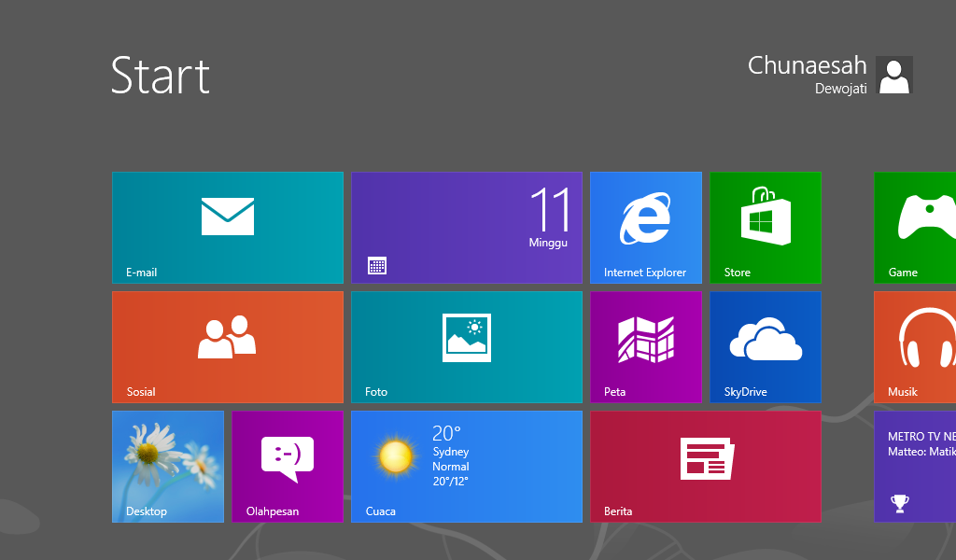Image resolution: width=956 pixels, height=560 pixels.
Task: Launch Internet Explorer tile
Action: coord(646,228)
